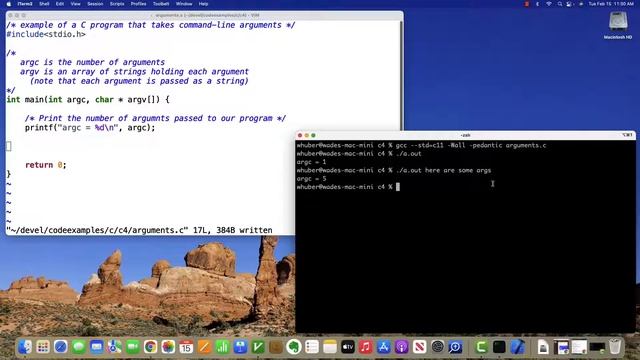Open the Shell menu
Viewport: 640px width, 360px height.
[44, 4]
